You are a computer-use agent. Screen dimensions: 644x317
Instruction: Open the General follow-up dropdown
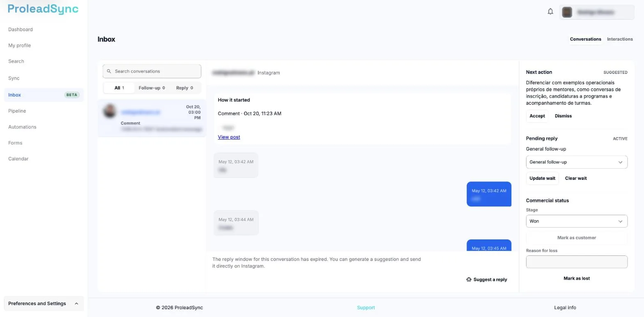pyautogui.click(x=577, y=162)
